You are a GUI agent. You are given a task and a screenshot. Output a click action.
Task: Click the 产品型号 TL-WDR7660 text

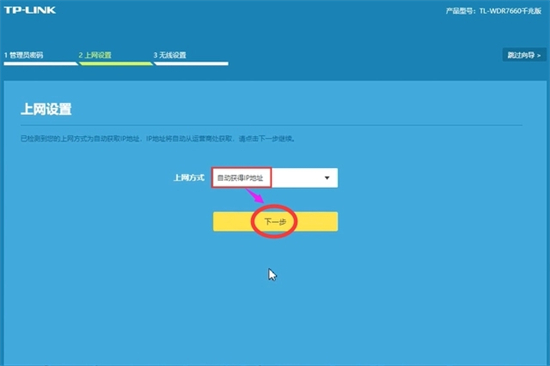[x=493, y=11]
